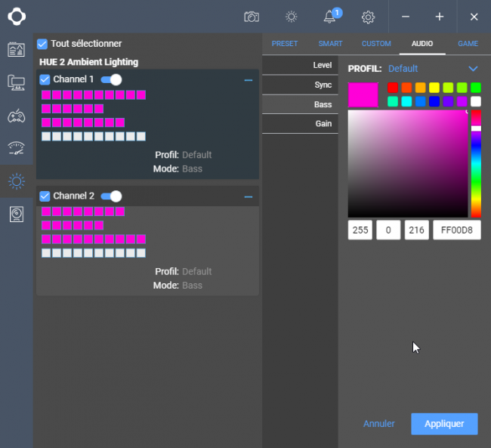The image size is (491, 448).
Task: Click Channel 1 Mode value Bass
Action: 193,169
